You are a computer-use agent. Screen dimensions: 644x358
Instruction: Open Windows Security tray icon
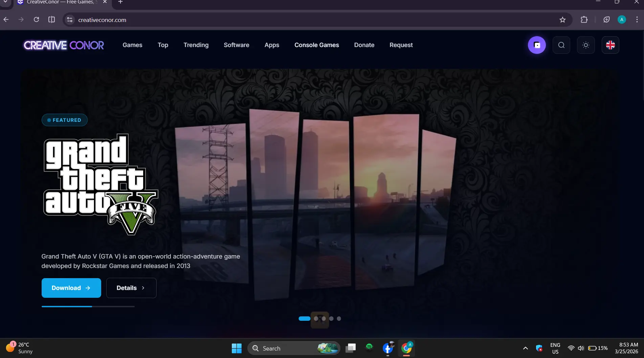click(x=539, y=348)
